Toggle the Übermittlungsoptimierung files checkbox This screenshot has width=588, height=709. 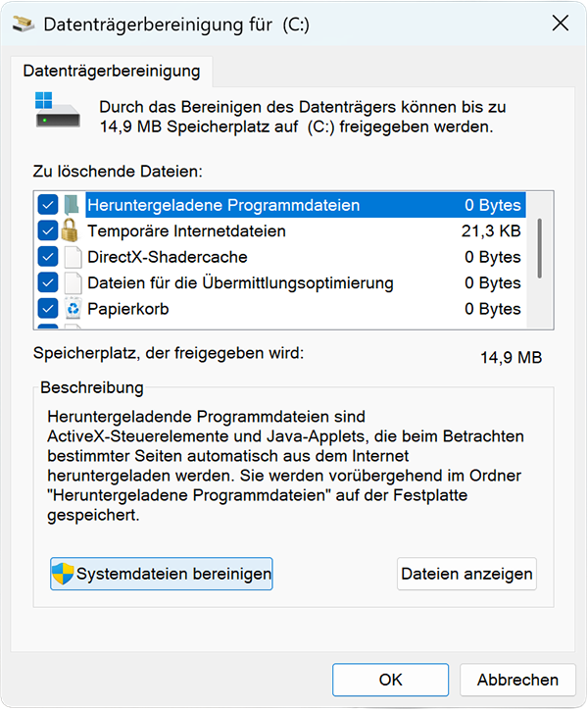(48, 283)
